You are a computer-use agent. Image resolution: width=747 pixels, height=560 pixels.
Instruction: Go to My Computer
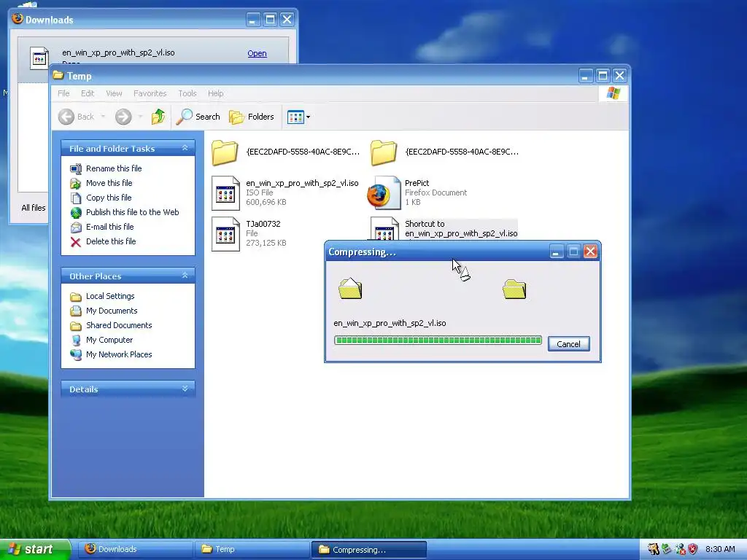coord(109,340)
